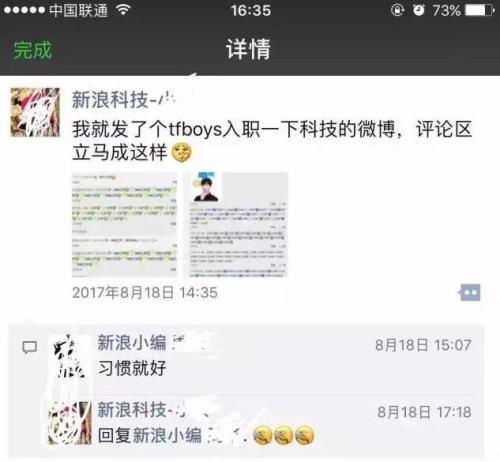The height and width of the screenshot is (462, 500).
Task: Open the second reply's avatar image
Action: point(70,423)
